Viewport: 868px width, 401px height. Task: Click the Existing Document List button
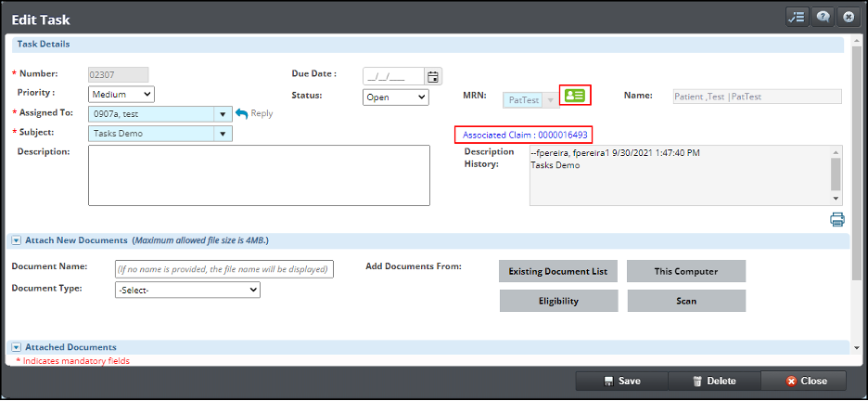558,271
